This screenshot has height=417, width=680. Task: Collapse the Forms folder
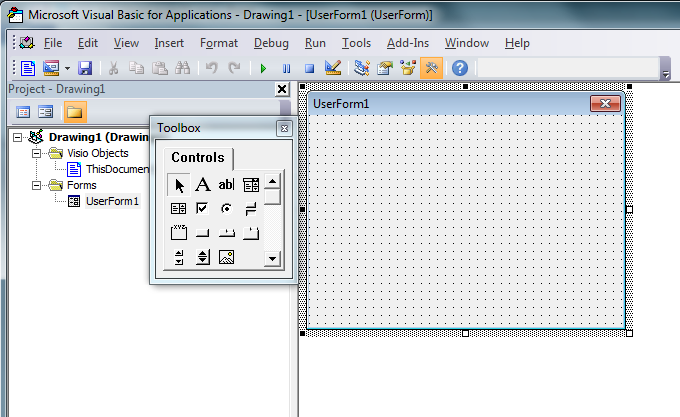point(36,186)
